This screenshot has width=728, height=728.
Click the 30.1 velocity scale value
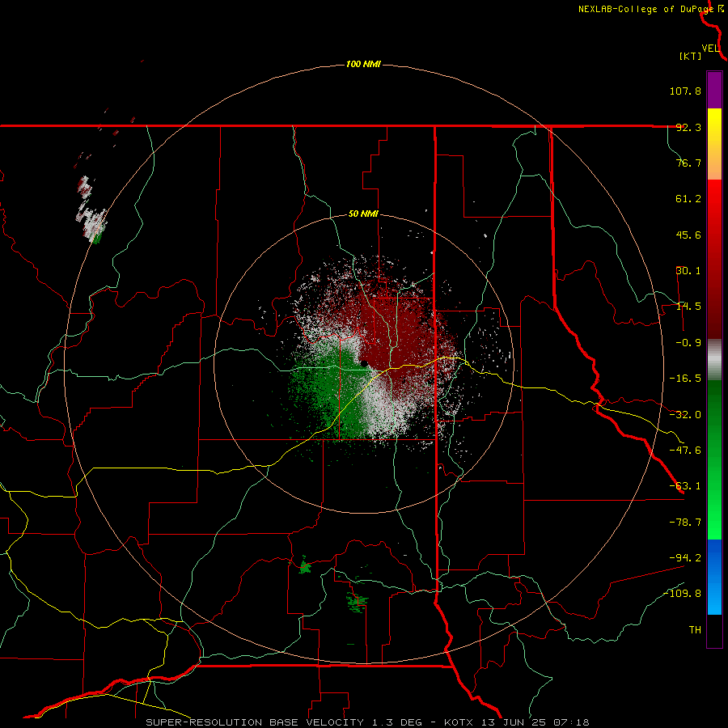click(x=688, y=271)
